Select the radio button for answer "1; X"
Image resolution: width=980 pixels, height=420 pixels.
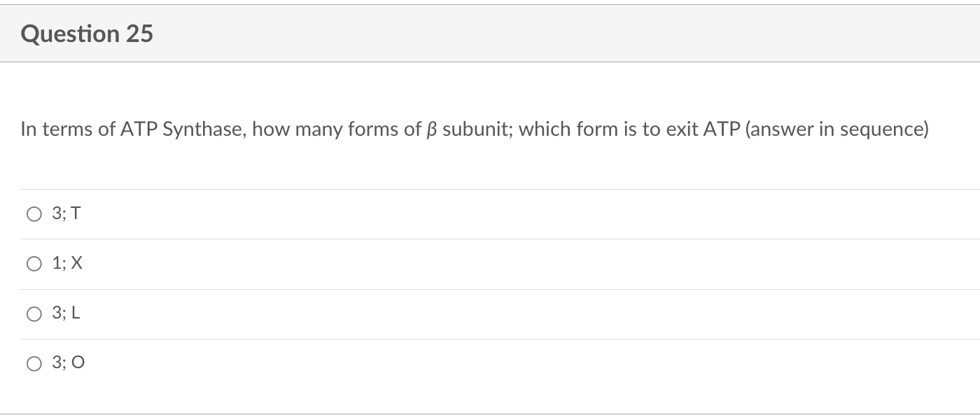(x=34, y=263)
